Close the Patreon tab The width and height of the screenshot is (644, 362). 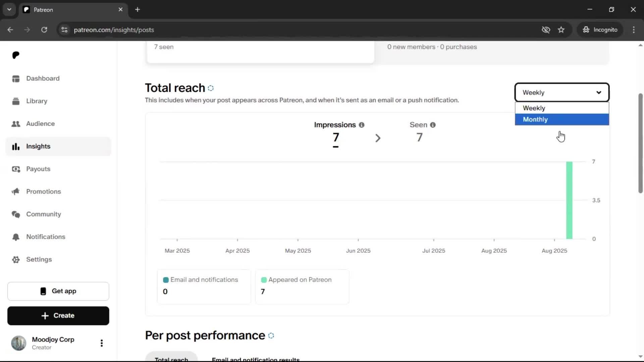click(x=120, y=9)
